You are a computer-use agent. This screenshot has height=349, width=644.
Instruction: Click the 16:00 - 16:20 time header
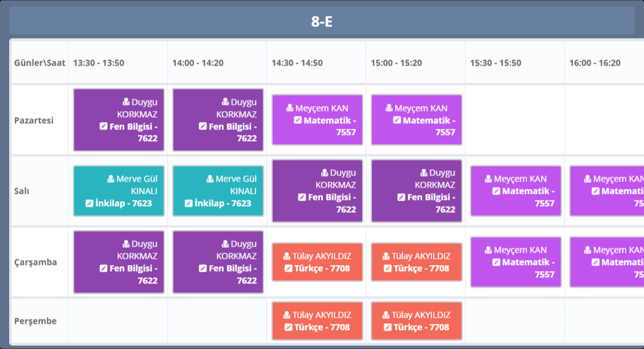click(594, 63)
